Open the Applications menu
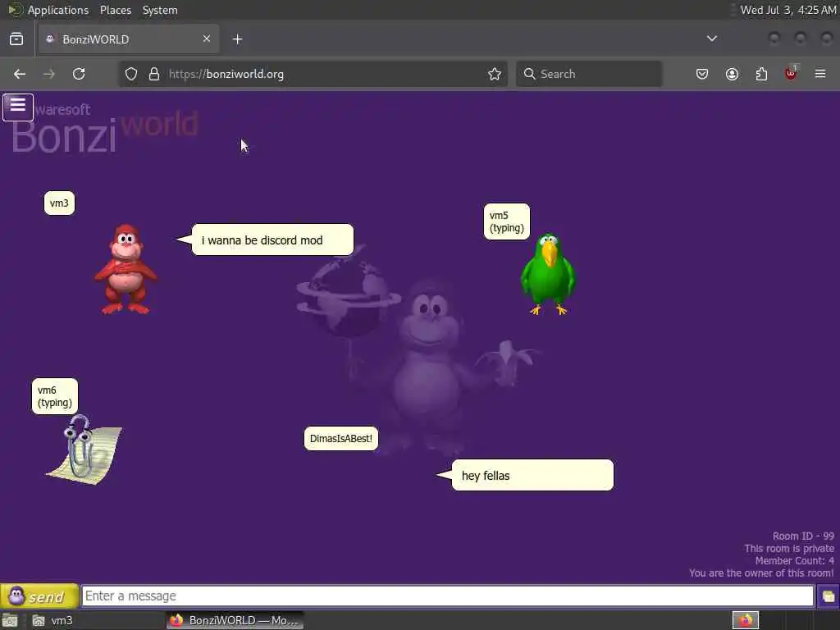This screenshot has width=840, height=630. pyautogui.click(x=58, y=10)
